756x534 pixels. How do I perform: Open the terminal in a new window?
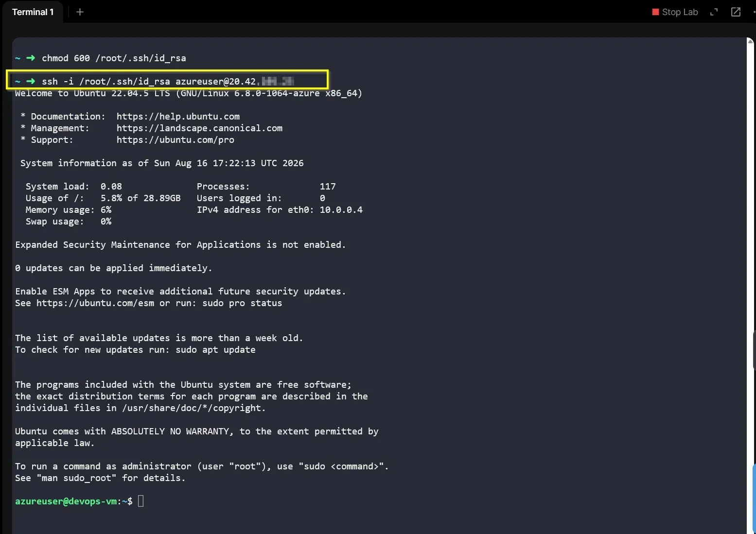click(736, 12)
